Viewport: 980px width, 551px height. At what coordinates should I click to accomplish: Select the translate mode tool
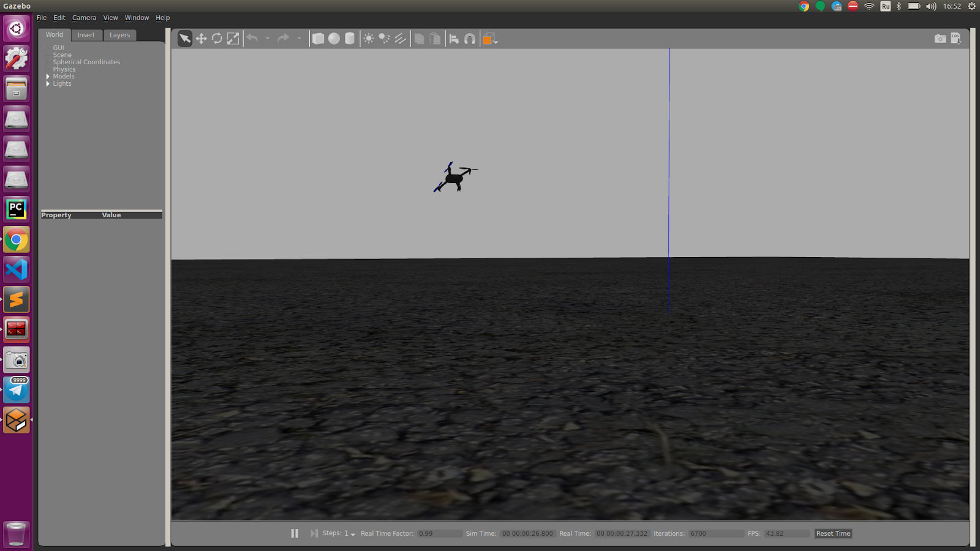coord(201,39)
